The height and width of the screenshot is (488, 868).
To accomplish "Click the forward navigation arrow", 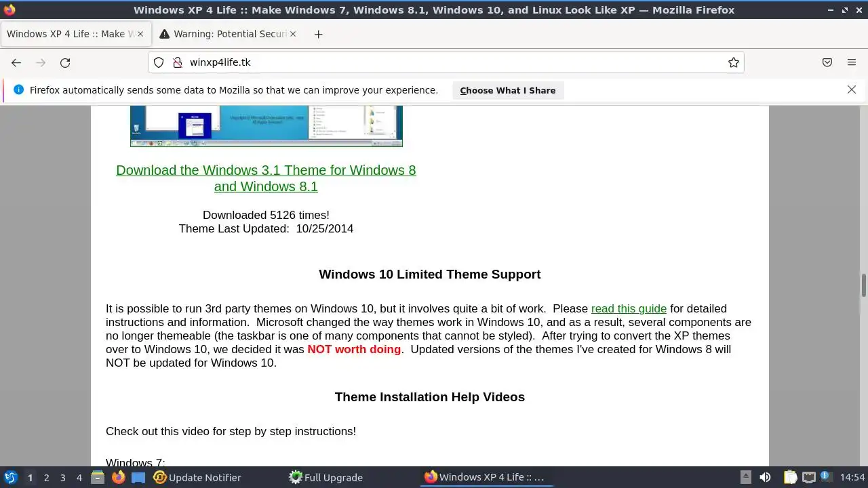I will (41, 62).
